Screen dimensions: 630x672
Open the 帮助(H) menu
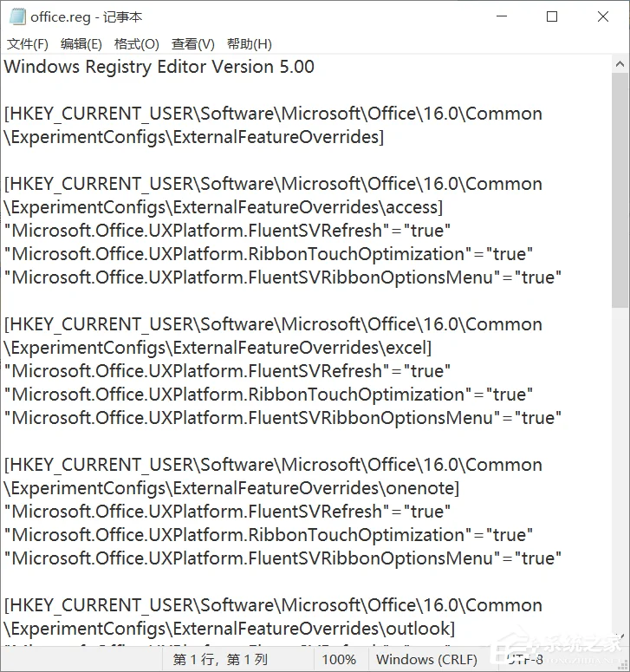tap(250, 43)
